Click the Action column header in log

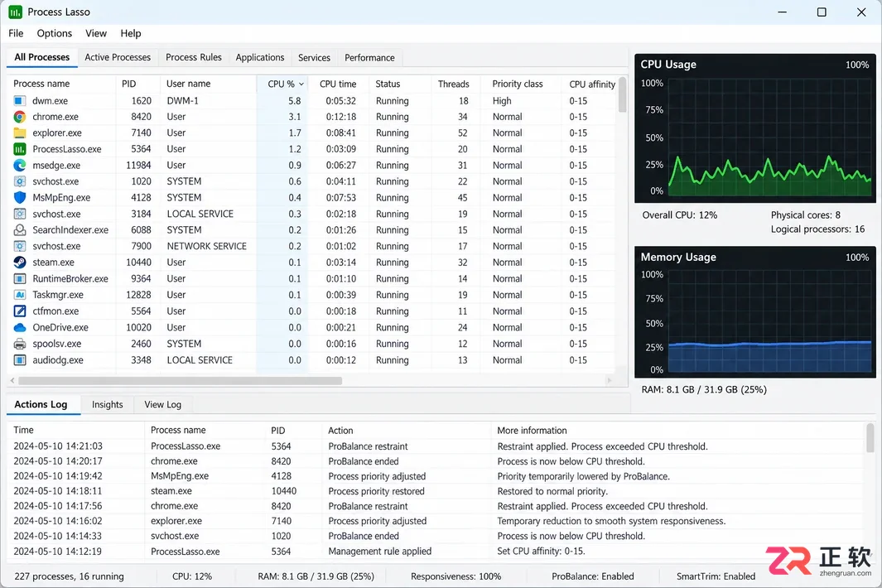tap(407, 431)
